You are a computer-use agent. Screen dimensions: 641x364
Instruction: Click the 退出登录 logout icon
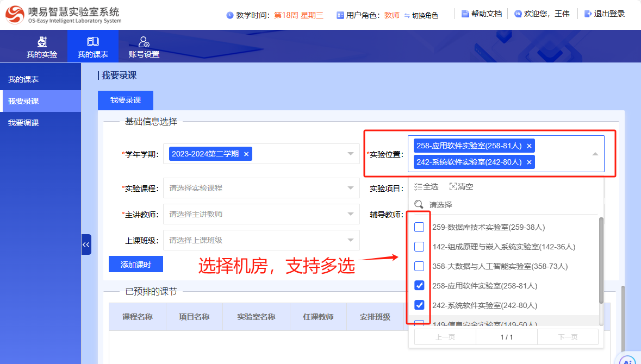pos(588,14)
